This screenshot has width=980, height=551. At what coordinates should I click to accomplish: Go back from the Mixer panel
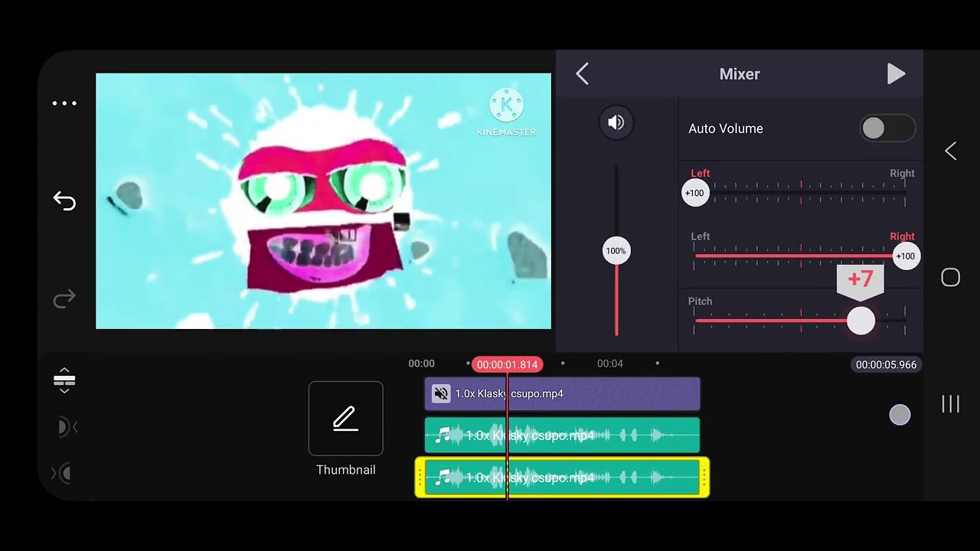[x=583, y=74]
